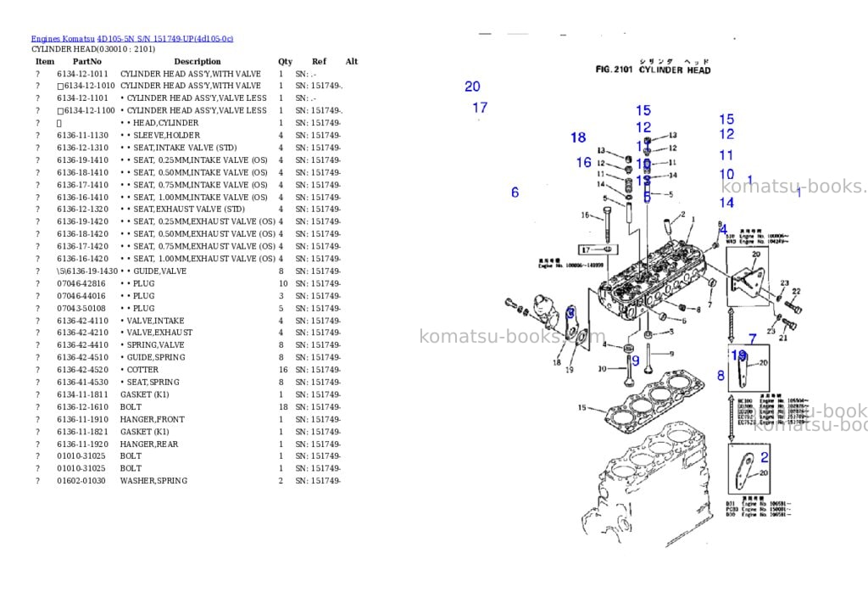868x615 pixels.
Task: Select the SPRING,VALVE description
Action: [x=156, y=345]
